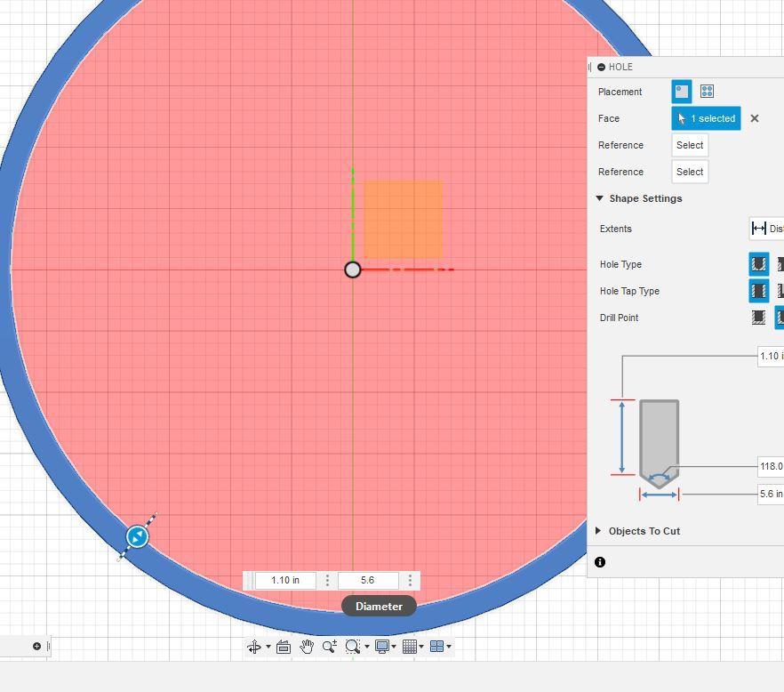Toggle the simple hole type option
784x692 pixels.
(x=758, y=264)
